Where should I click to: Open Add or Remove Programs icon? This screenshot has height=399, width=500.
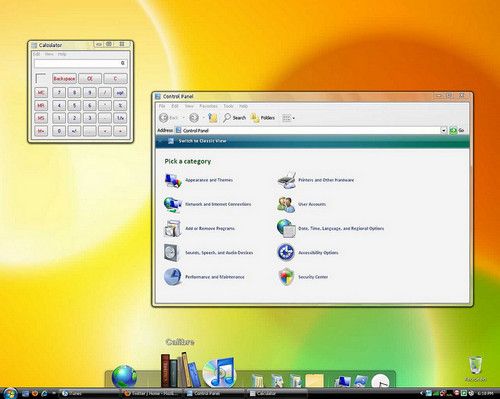173,229
